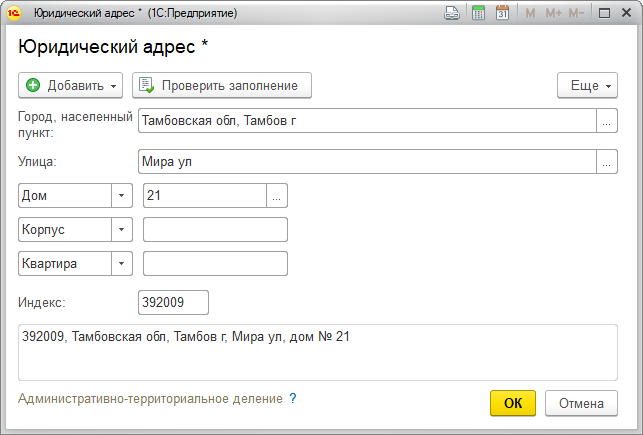Screen dimensions: 643x435
Task: Click the 1C logo icon in title bar
Action: (16, 13)
